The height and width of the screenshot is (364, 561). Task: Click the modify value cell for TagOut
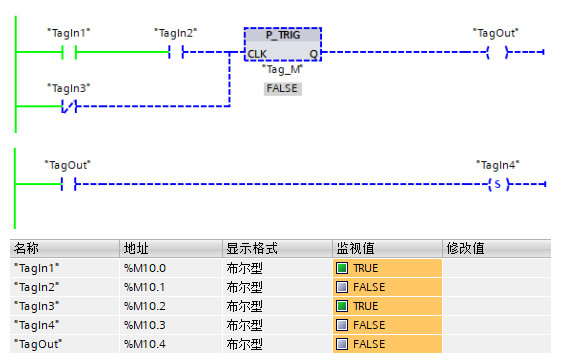(x=497, y=344)
